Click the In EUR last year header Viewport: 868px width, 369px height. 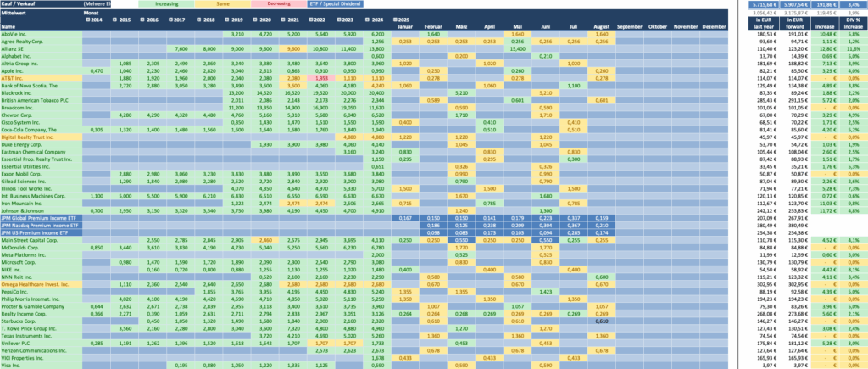[x=762, y=23]
